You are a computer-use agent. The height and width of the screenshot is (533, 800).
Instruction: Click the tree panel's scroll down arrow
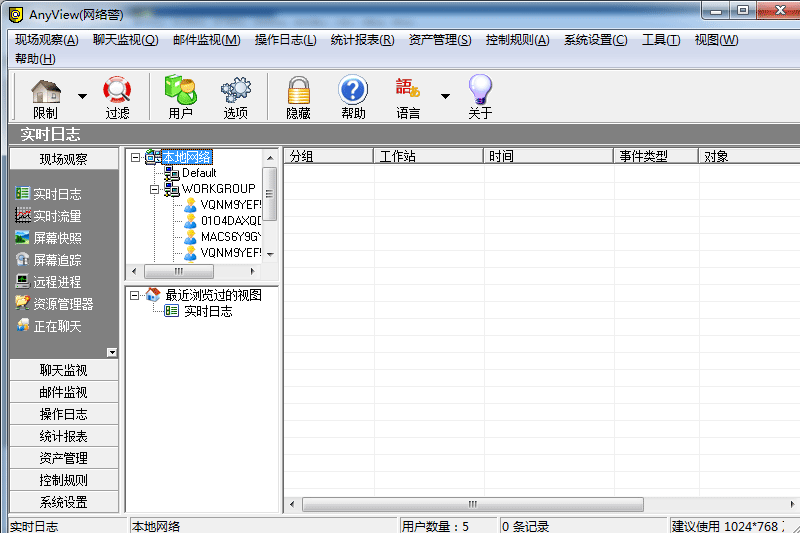(270, 255)
